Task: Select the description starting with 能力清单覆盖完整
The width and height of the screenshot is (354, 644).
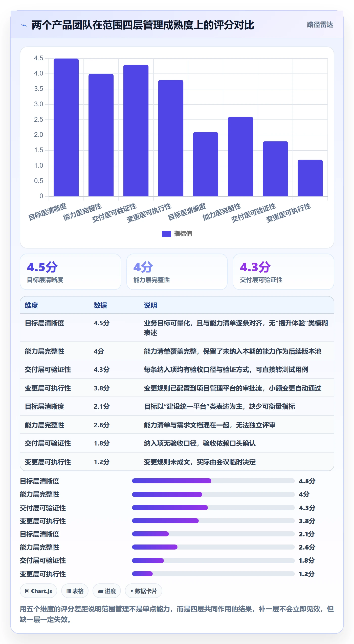Action: coord(233,351)
